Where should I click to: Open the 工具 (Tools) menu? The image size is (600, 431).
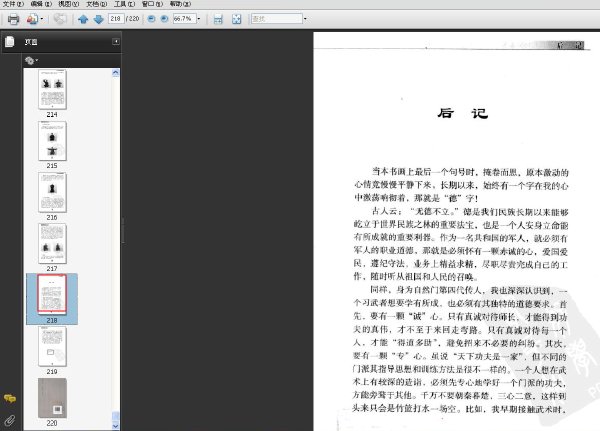coord(124,4)
